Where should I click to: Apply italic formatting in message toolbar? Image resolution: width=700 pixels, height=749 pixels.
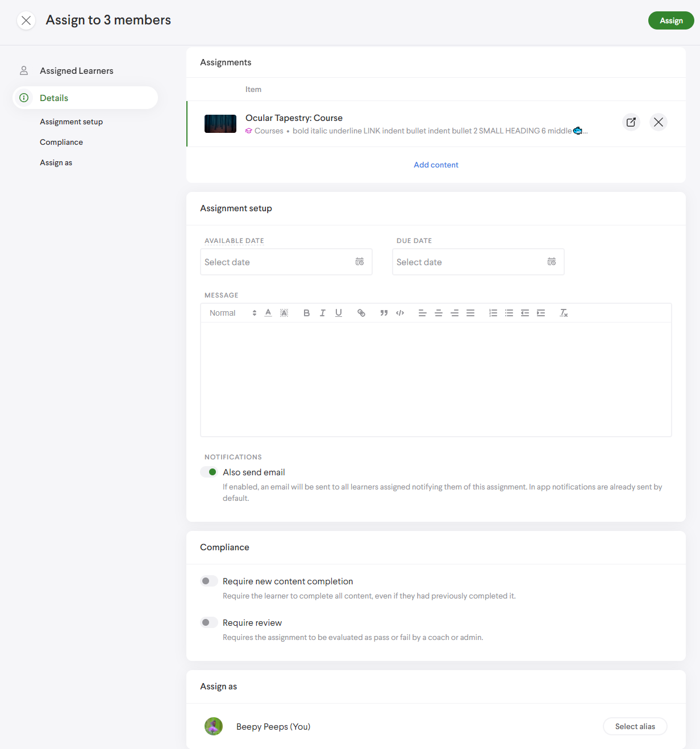322,313
